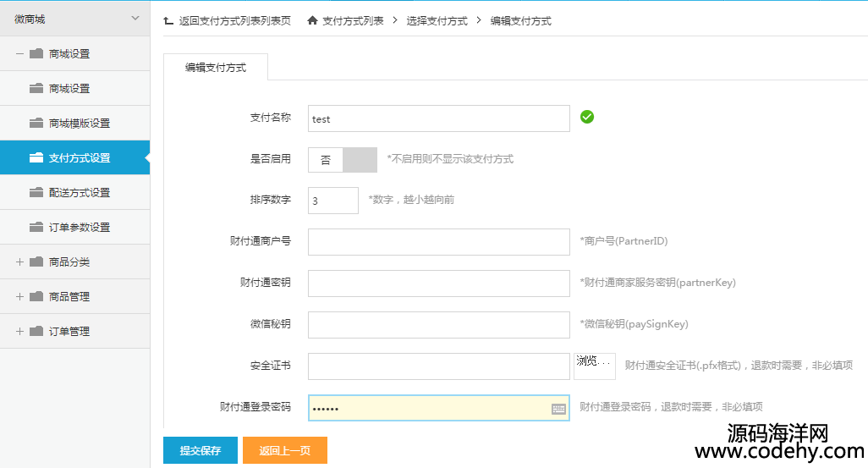Click the green checkmark validation icon
Screen dimensions: 868x468
[587, 117]
